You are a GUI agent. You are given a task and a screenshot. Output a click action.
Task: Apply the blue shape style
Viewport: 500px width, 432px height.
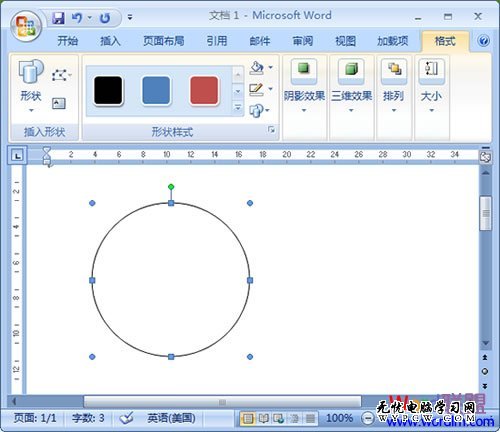[x=156, y=91]
